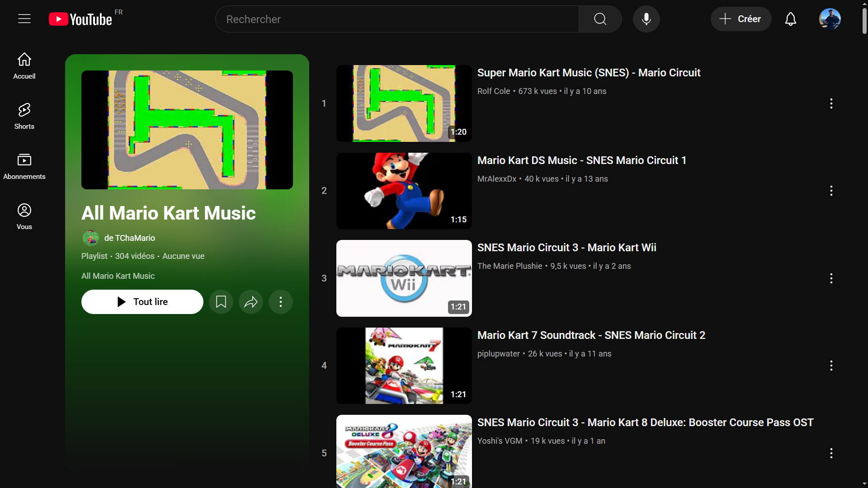Open options for Super Mario Kart Music video
The height and width of the screenshot is (488, 868).
[x=831, y=103]
